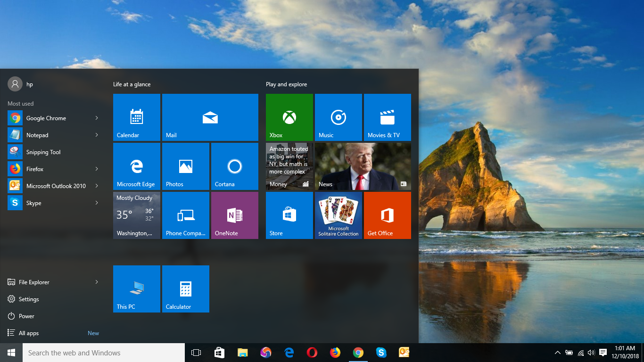Screen dimensions: 644x362
Task: Expand Microsoft Outlook 2010 jump list arrow
Action: 96,186
